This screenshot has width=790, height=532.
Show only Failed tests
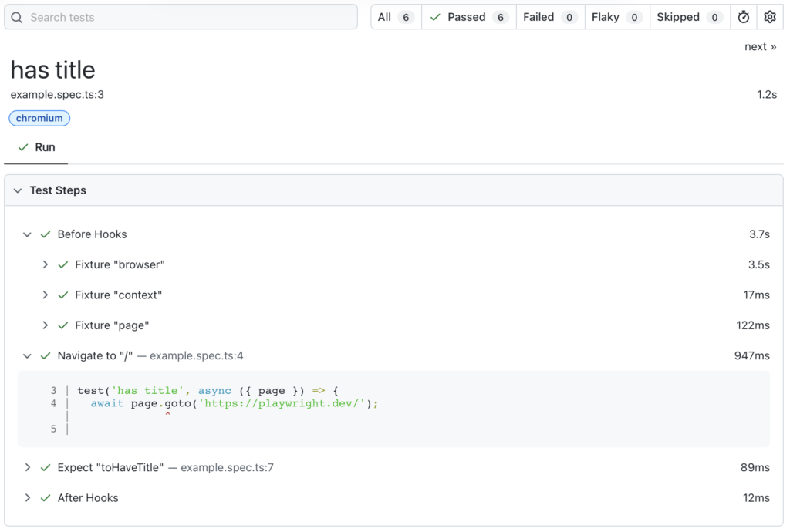pyautogui.click(x=549, y=17)
